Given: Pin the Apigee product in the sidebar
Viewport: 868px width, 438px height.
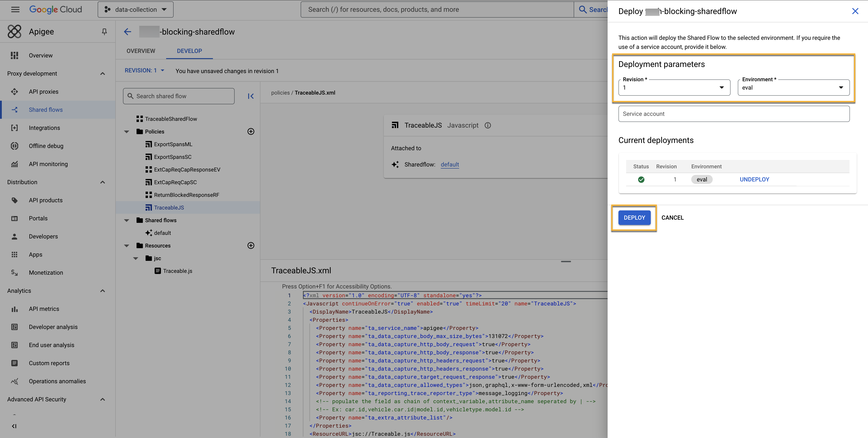Looking at the screenshot, I should coord(104,32).
